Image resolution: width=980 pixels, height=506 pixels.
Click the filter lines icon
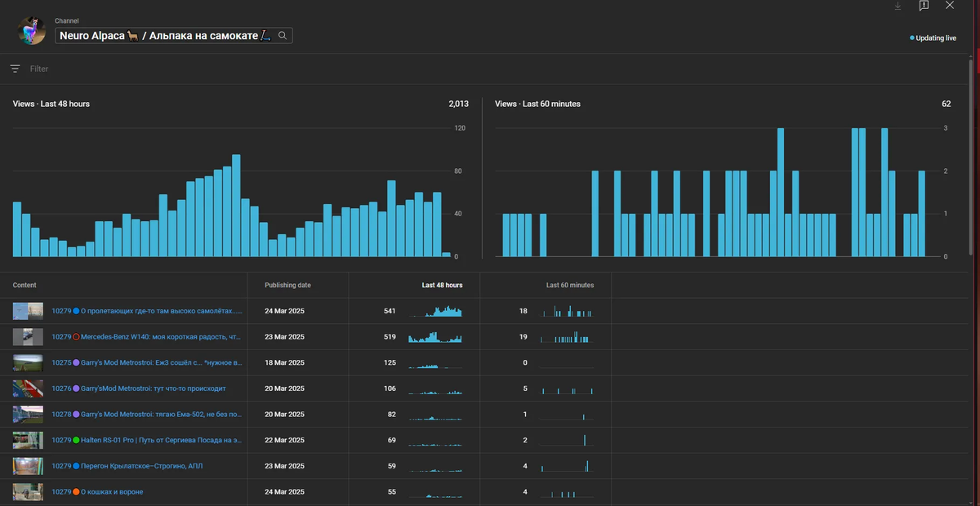[15, 69]
